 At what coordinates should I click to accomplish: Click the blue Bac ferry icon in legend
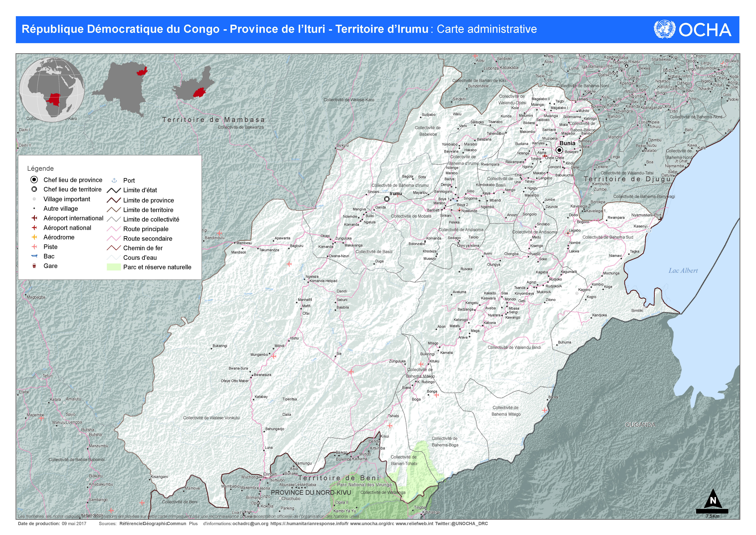click(x=34, y=256)
